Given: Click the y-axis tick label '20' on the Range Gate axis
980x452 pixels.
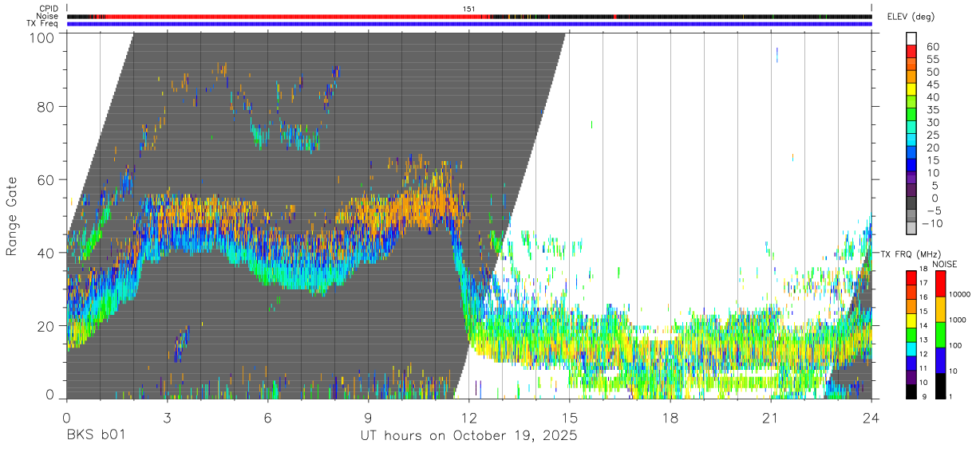Looking at the screenshot, I should click(x=45, y=326).
